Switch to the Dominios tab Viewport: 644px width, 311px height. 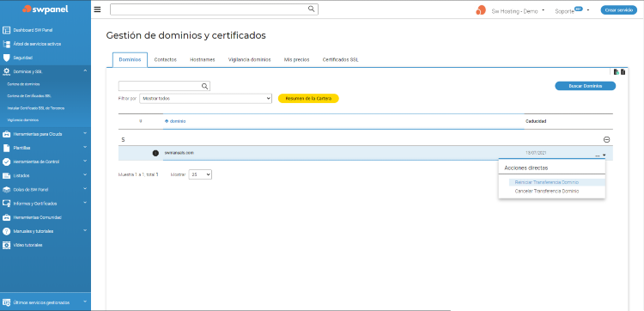click(x=130, y=59)
